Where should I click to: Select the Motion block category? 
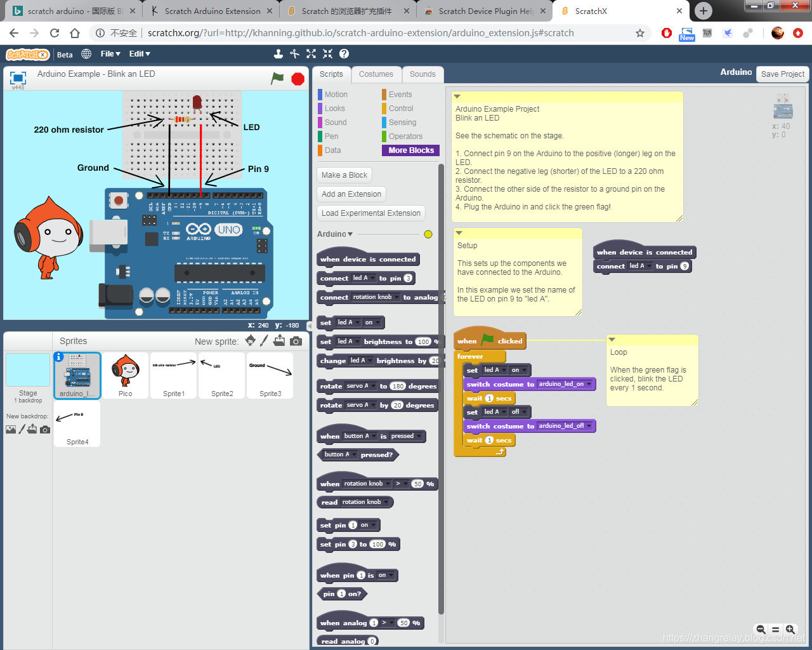point(335,95)
